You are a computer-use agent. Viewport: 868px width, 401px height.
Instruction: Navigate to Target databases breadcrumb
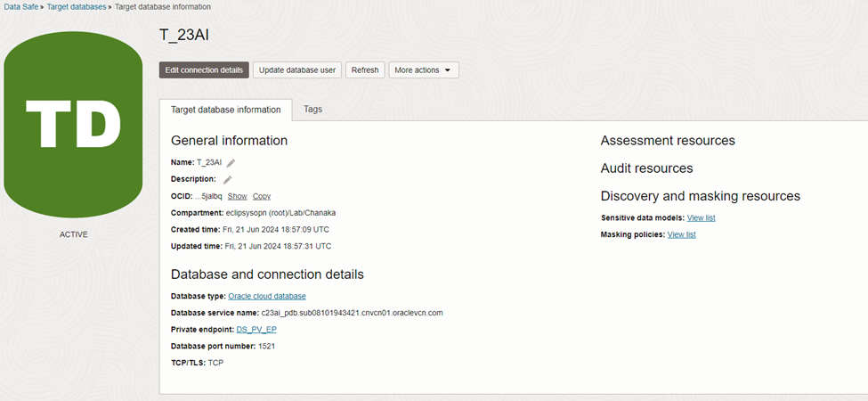tap(76, 7)
